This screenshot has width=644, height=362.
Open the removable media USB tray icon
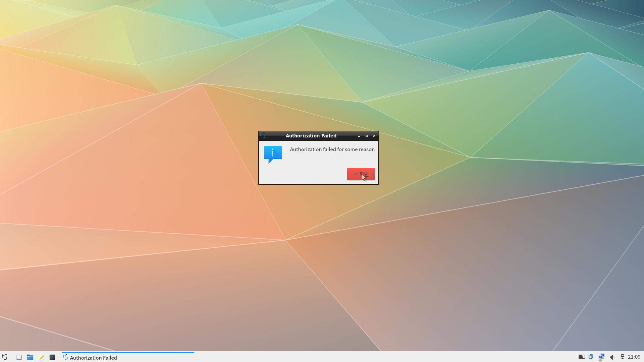(x=623, y=357)
